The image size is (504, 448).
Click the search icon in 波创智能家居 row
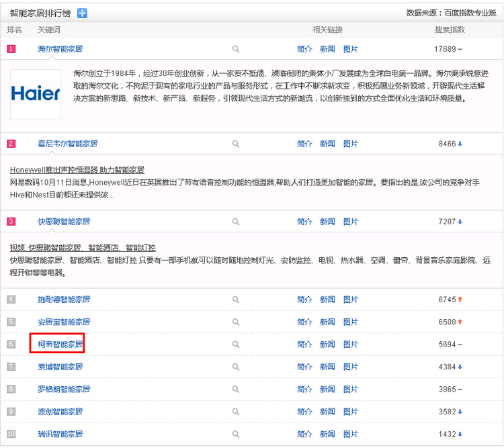(x=236, y=412)
